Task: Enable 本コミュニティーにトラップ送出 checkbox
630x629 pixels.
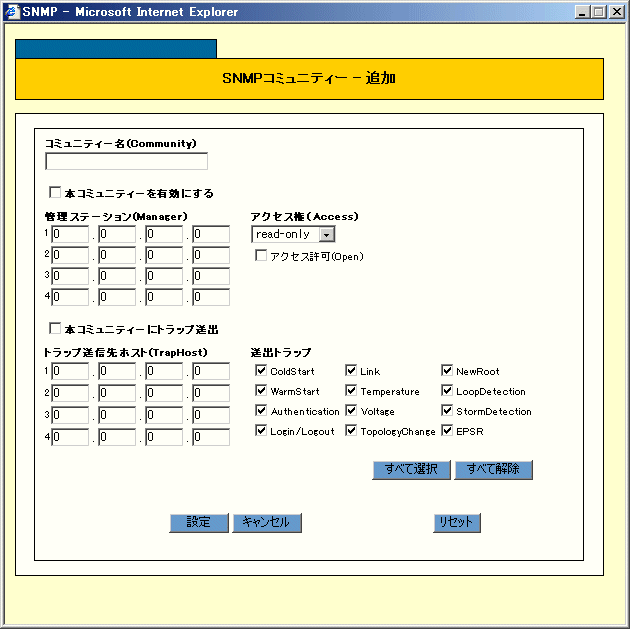Action: tap(55, 328)
